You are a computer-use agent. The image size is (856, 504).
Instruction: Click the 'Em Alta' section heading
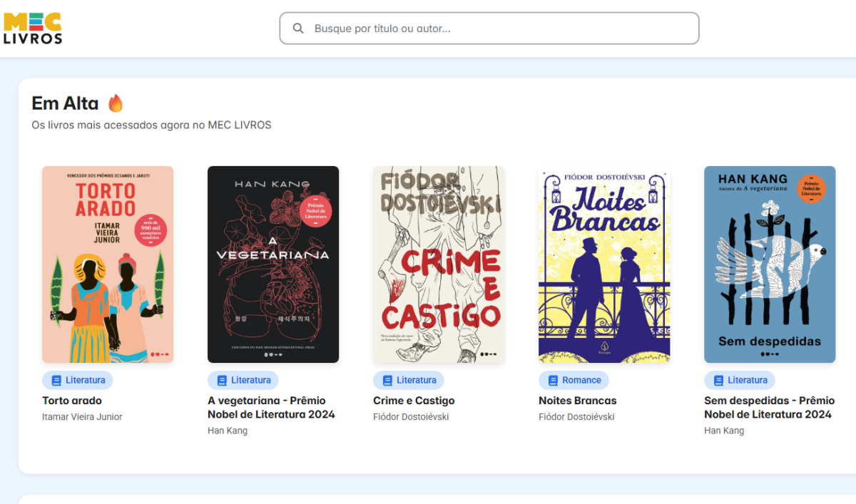pyautogui.click(x=65, y=103)
